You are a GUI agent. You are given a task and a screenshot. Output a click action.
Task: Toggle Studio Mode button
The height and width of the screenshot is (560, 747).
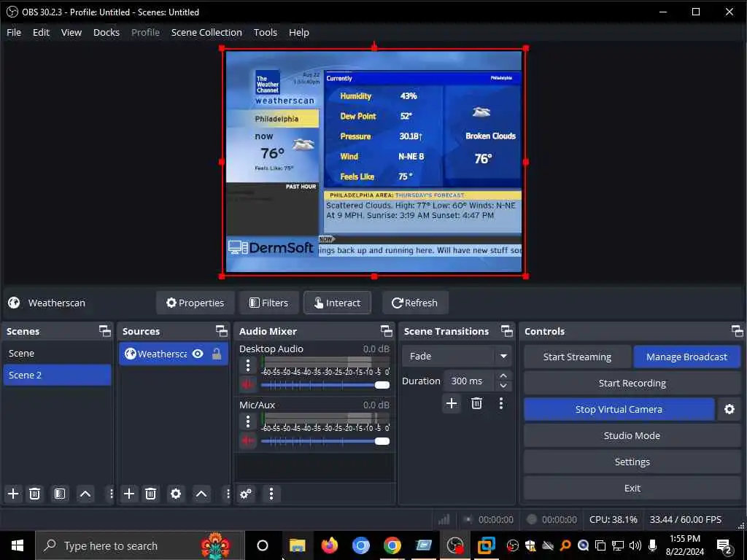point(632,436)
